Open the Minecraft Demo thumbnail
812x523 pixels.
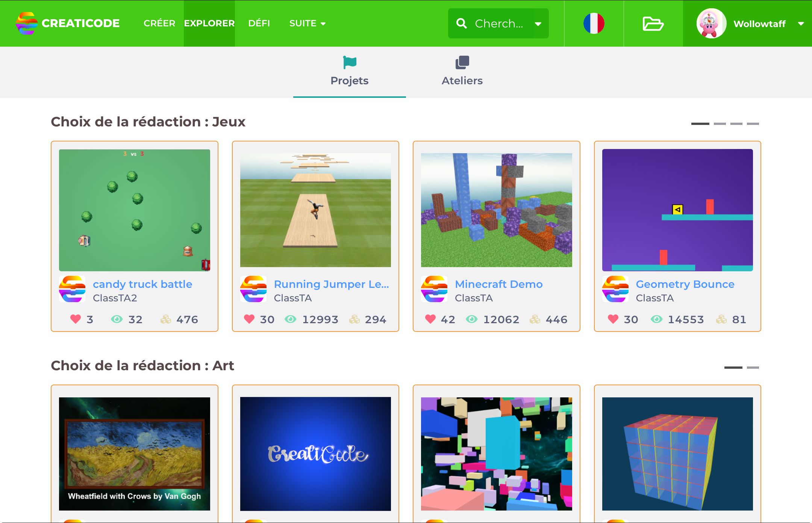coord(497,210)
